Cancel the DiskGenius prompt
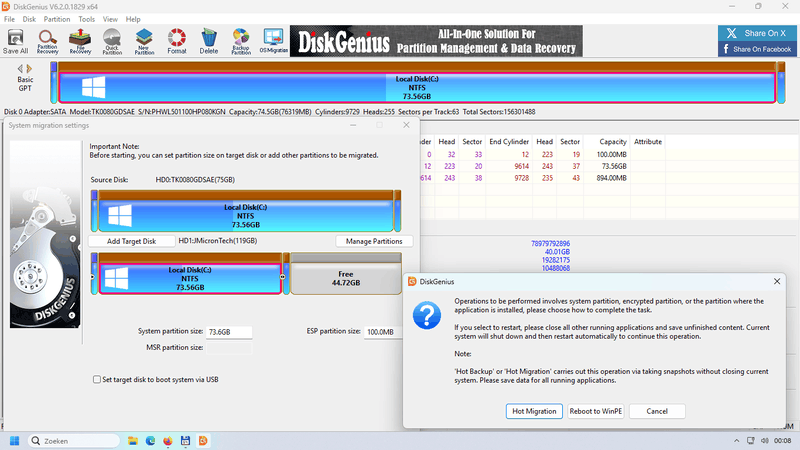Image resolution: width=800 pixels, height=450 pixels. point(657,411)
